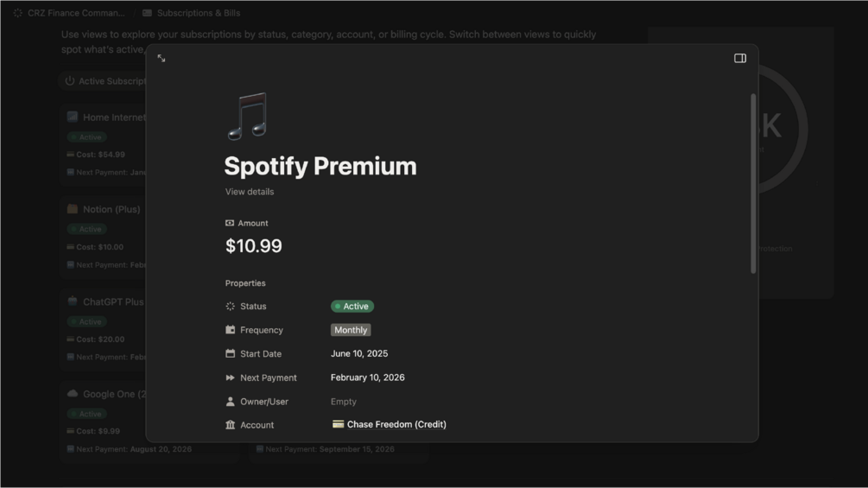
Task: Click the Start Date calendar icon
Action: pos(231,354)
